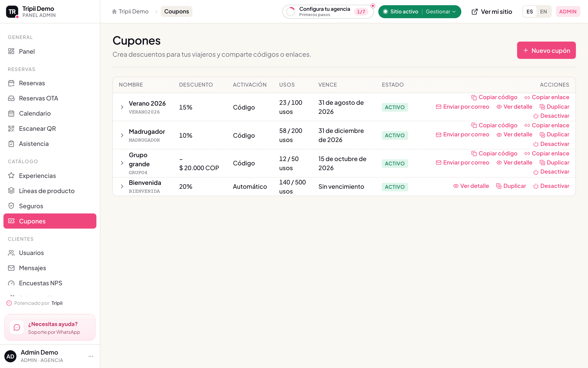The height and width of the screenshot is (368, 588).
Task: View detail of Madrugador coupon
Action: [x=514, y=135]
